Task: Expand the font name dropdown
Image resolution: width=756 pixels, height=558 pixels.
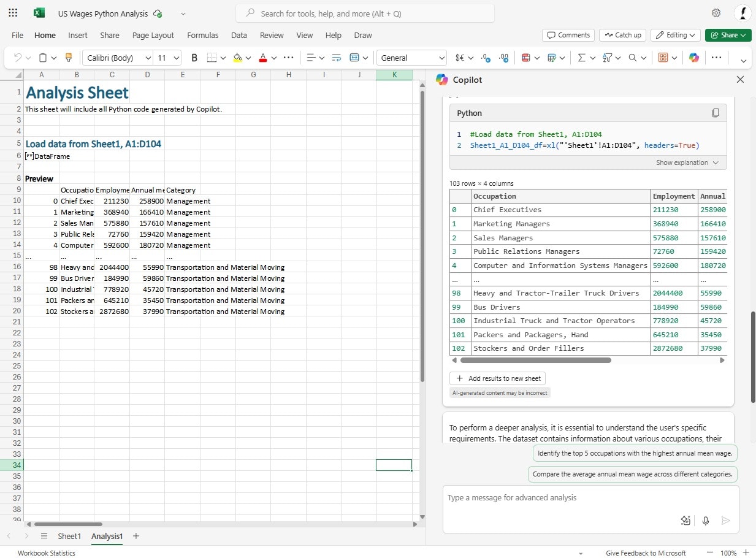Action: [148, 58]
